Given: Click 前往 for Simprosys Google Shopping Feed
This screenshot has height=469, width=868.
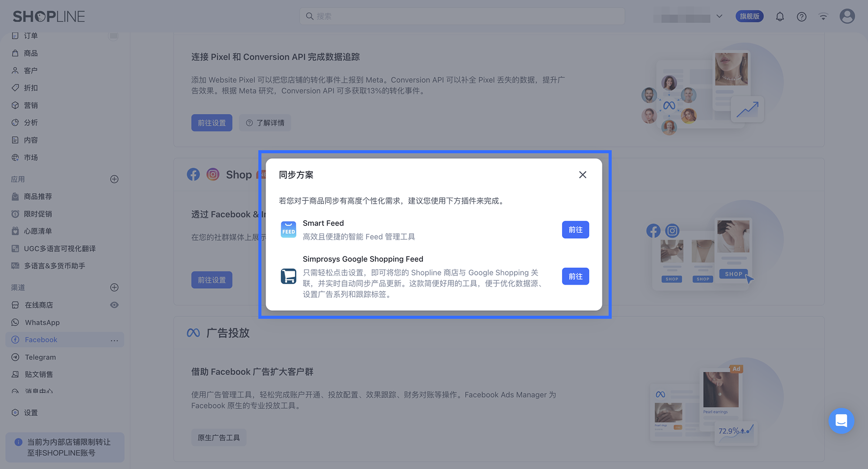Looking at the screenshot, I should (x=575, y=276).
